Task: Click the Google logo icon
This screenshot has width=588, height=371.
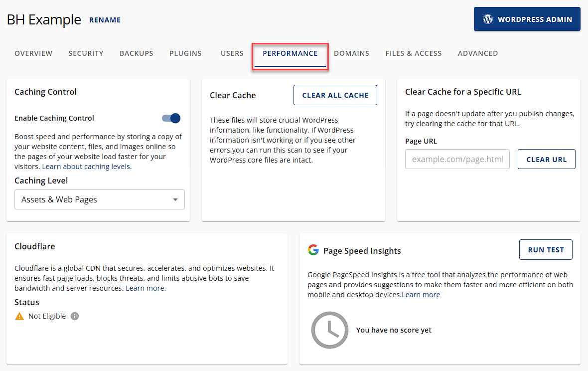Action: click(313, 250)
